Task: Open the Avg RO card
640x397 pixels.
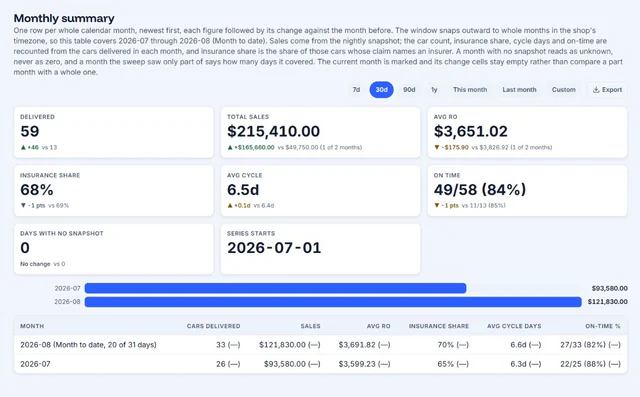Action: tap(527, 132)
